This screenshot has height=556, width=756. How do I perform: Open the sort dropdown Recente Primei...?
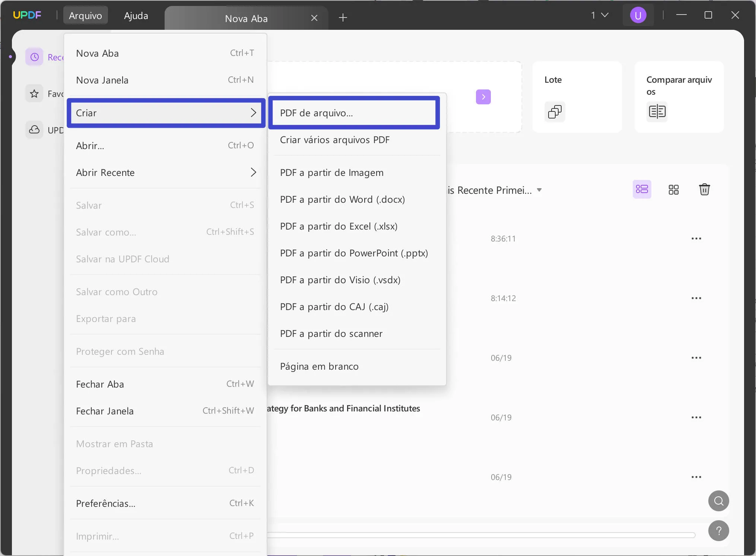495,190
